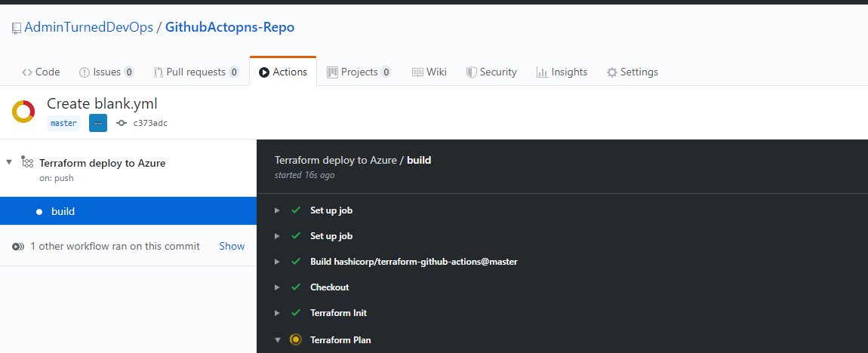Switch to the Insights tab
Viewport: 868px width, 353px height.
coord(562,72)
